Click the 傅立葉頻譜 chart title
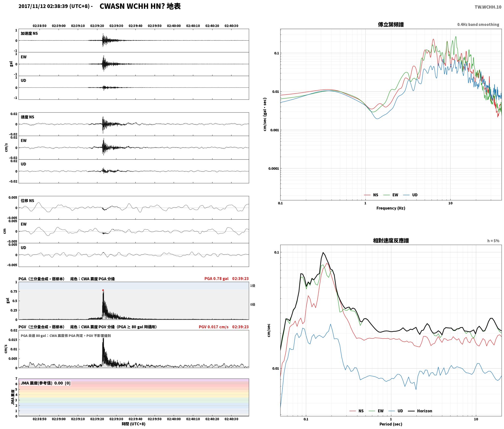 click(391, 25)
